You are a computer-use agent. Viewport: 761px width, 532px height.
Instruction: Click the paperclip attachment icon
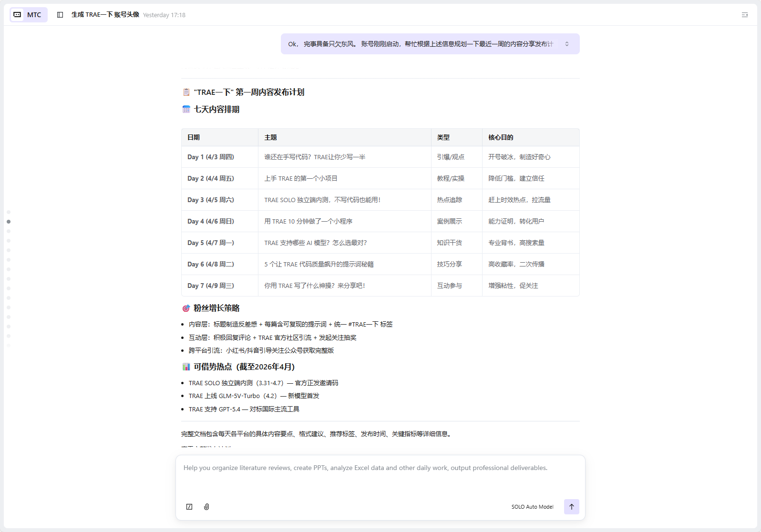pyautogui.click(x=206, y=507)
